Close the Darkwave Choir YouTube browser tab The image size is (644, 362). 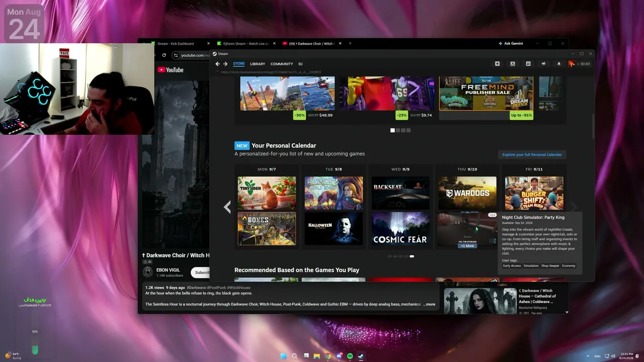340,44
